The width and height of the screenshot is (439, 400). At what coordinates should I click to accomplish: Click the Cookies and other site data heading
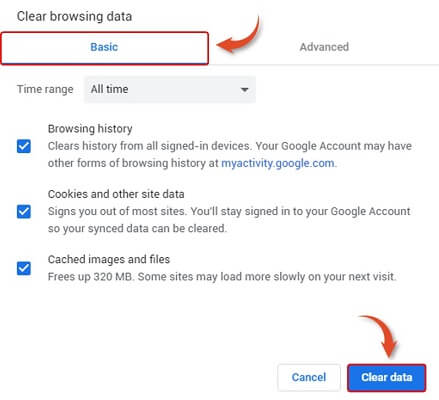click(116, 194)
